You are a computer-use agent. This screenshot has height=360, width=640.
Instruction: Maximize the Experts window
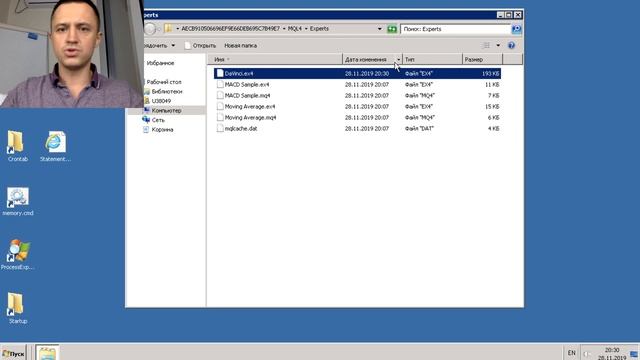point(509,15)
